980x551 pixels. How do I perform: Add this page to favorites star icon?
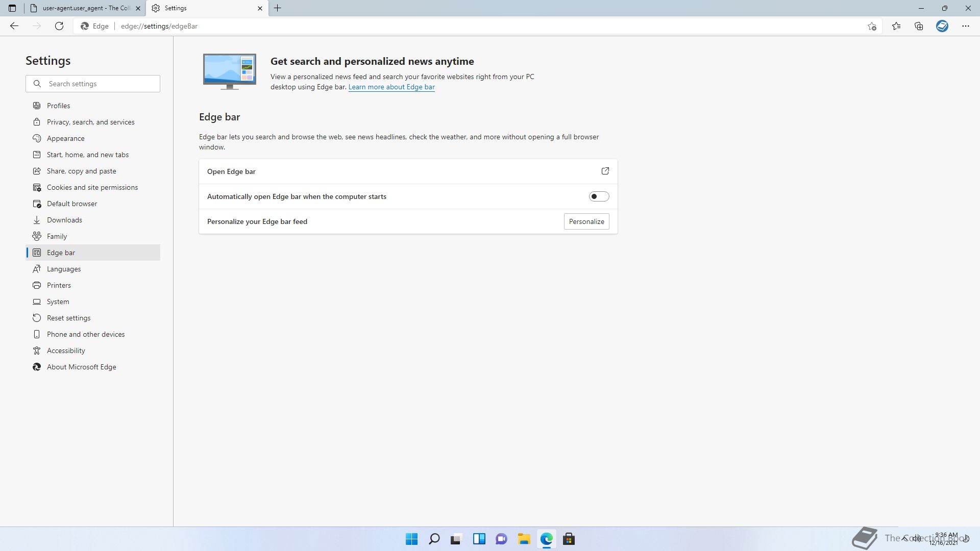coord(872,26)
